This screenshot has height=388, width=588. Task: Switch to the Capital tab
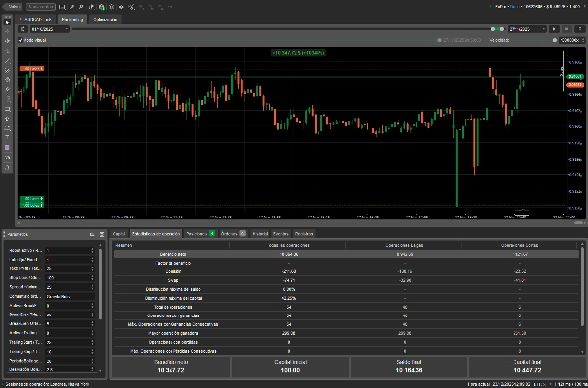tap(120, 234)
